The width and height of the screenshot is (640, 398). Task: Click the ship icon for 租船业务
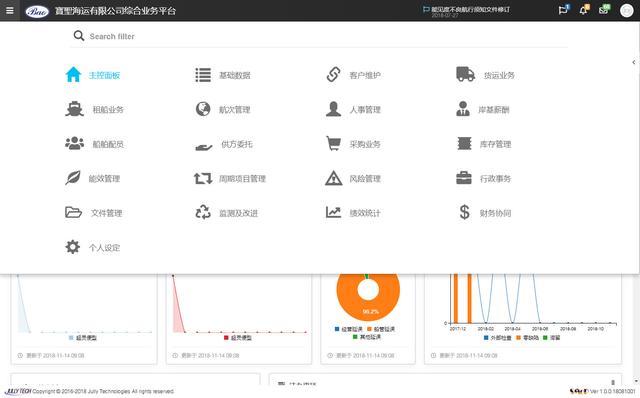74,109
